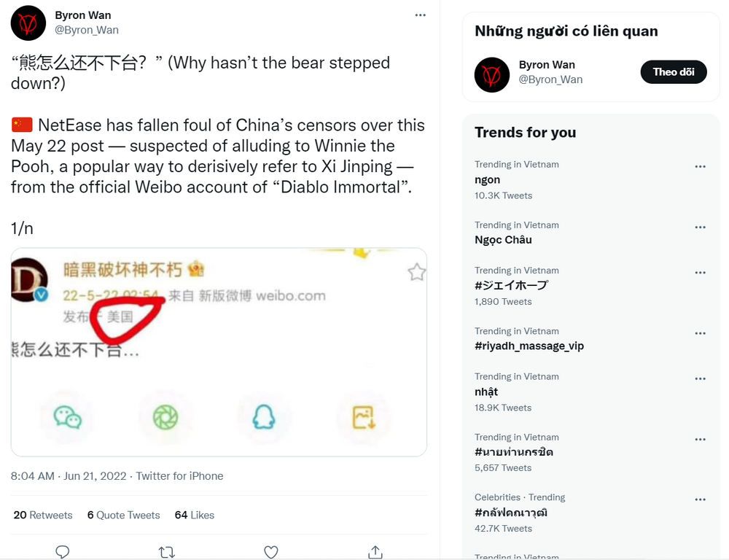Screen dimensions: 729x560
Task: Open the @Byron_Wan handle in tweet header
Action: [87, 30]
